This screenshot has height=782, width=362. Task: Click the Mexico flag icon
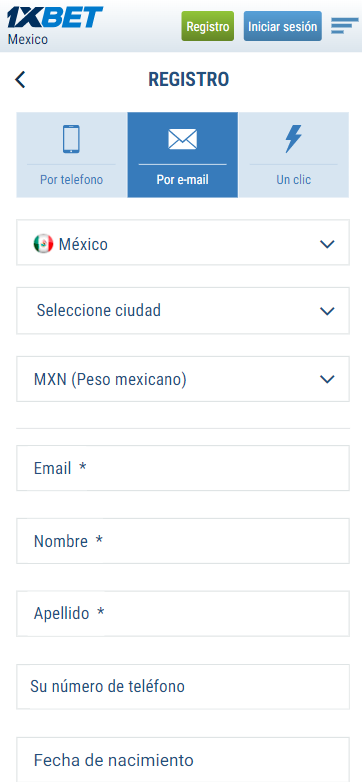coord(43,244)
